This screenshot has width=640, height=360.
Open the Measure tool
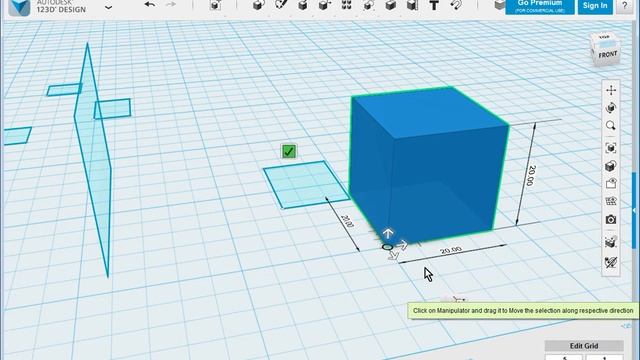(x=412, y=5)
